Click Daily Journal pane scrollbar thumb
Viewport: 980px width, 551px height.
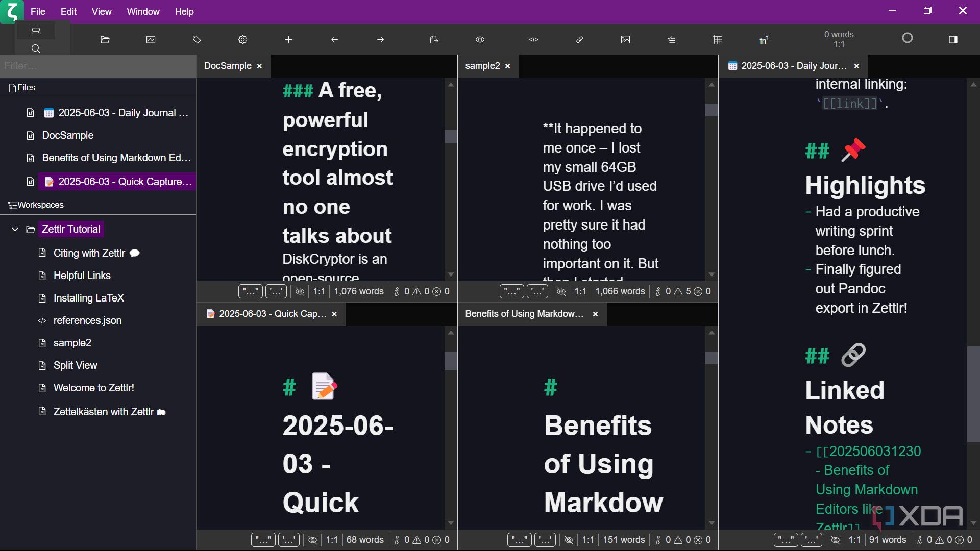[973, 394]
